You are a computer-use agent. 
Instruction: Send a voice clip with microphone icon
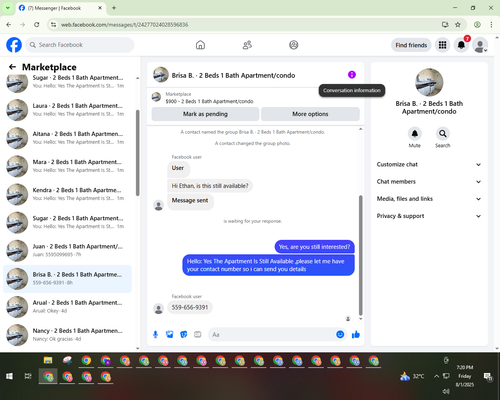tap(155, 334)
